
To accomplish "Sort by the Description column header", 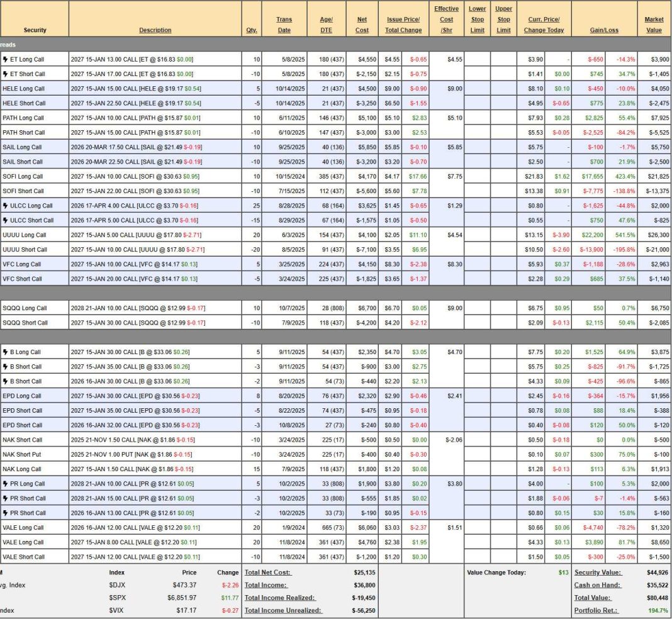I will point(155,30).
